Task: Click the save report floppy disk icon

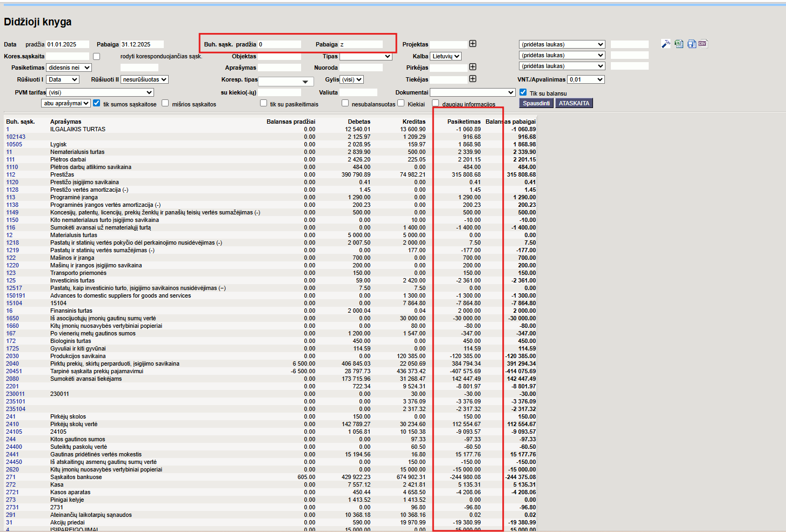Action: (x=691, y=44)
